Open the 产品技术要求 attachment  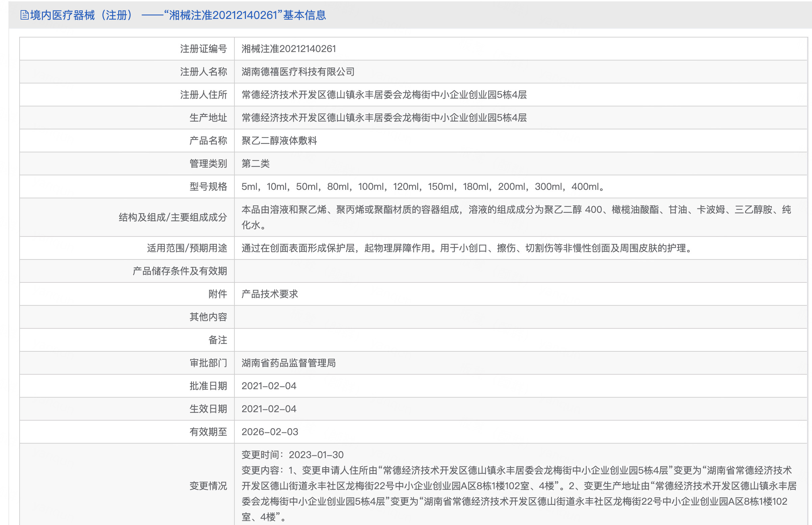tap(270, 294)
